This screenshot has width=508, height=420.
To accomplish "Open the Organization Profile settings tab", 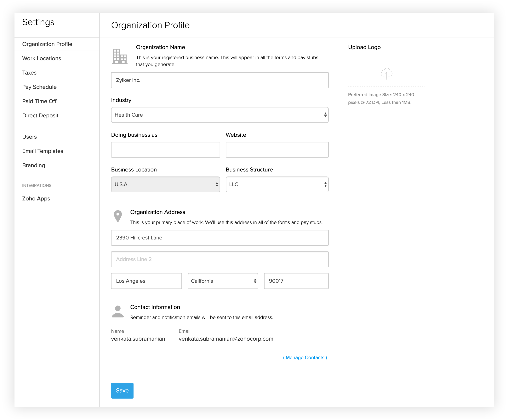I will click(47, 44).
